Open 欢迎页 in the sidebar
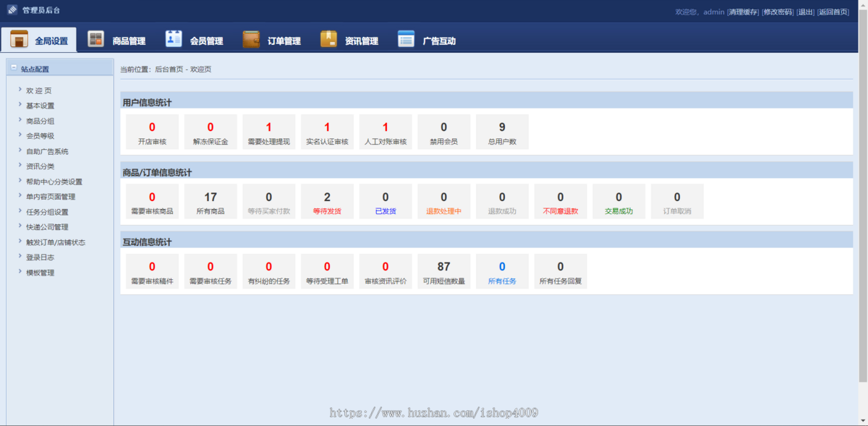868x426 pixels. click(39, 90)
